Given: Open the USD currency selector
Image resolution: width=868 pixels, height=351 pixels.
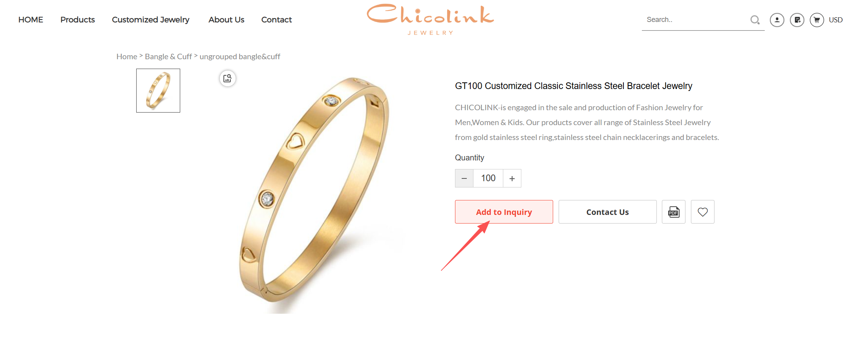Looking at the screenshot, I should (x=836, y=20).
